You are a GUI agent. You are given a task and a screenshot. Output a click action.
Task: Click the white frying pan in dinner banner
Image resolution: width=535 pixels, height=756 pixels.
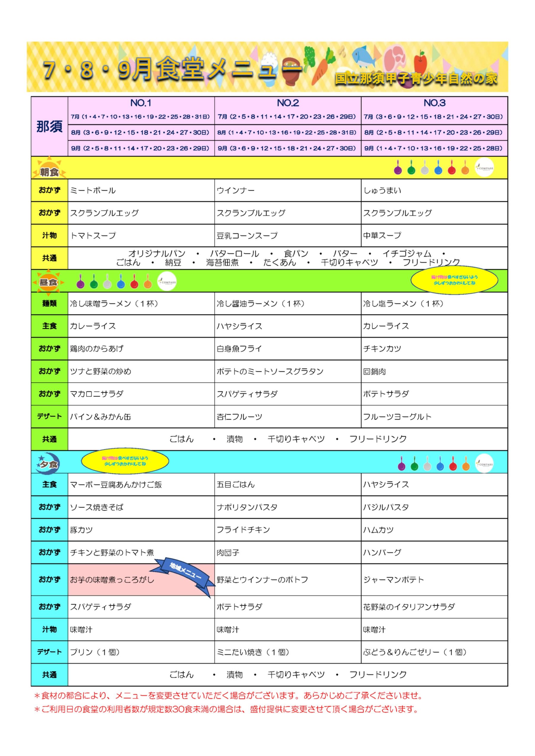427,464
